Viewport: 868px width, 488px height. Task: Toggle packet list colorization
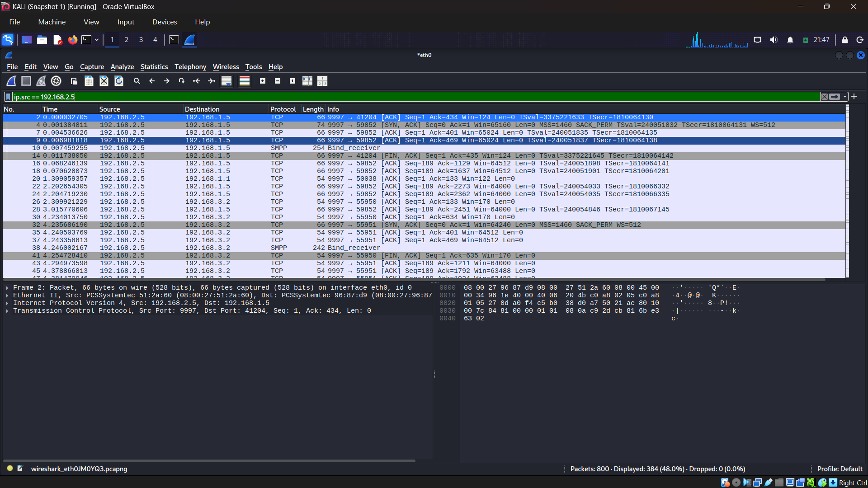click(245, 81)
